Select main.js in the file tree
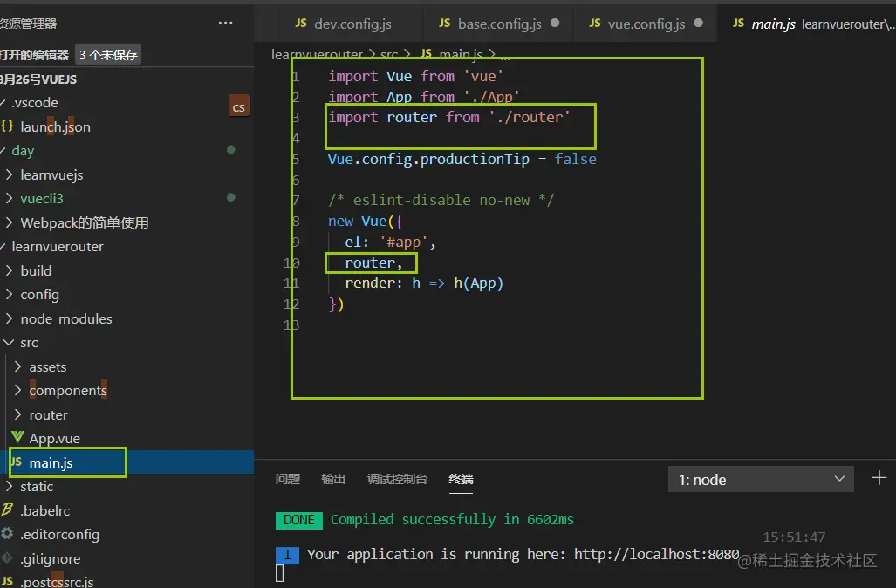This screenshot has height=588, width=896. click(x=51, y=463)
